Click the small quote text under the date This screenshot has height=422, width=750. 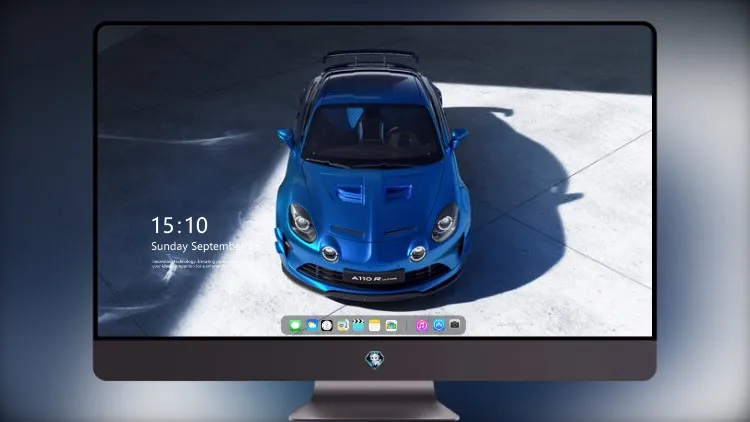coord(191,264)
